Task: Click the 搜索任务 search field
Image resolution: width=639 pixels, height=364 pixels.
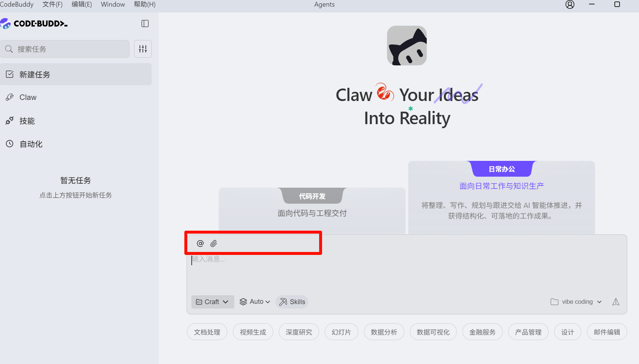Action: point(65,49)
